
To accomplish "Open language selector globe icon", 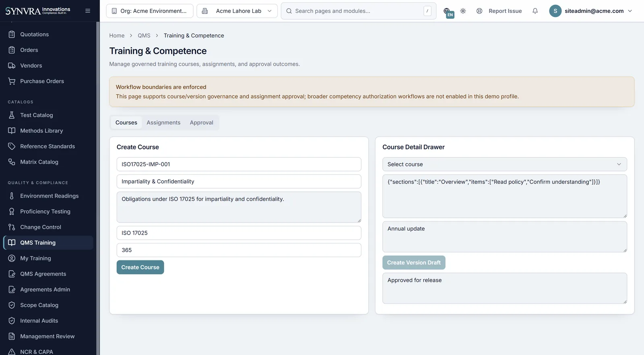I will (448, 11).
